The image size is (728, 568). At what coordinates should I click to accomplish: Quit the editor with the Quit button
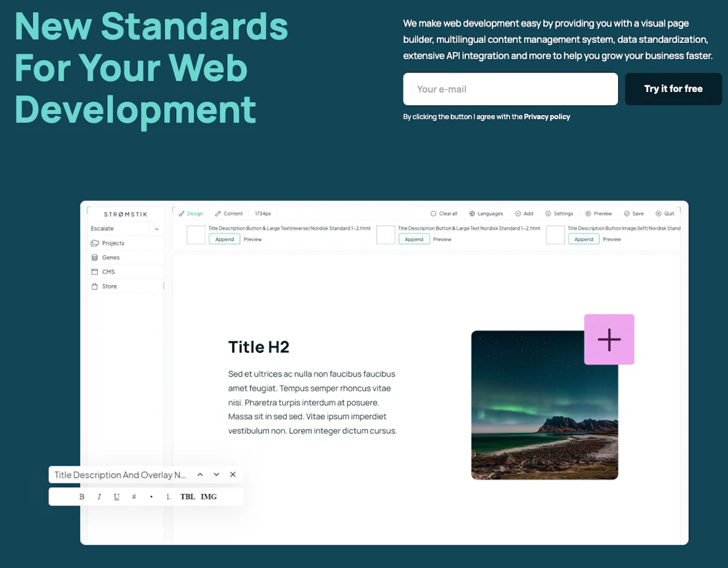click(665, 213)
